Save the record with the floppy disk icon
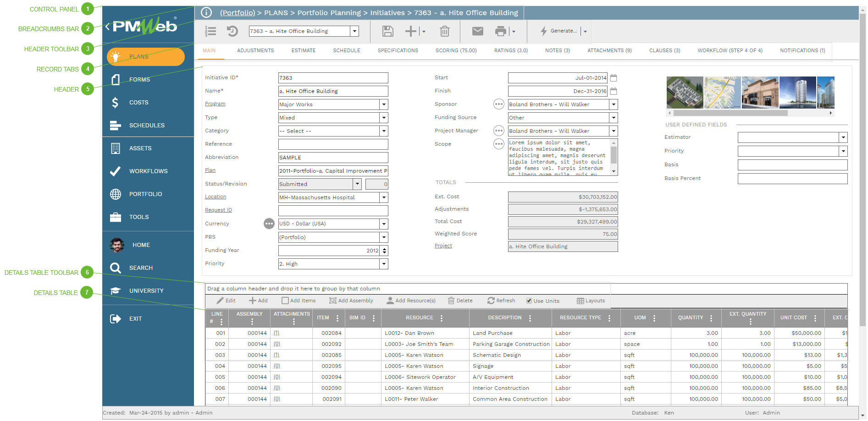 [x=388, y=31]
